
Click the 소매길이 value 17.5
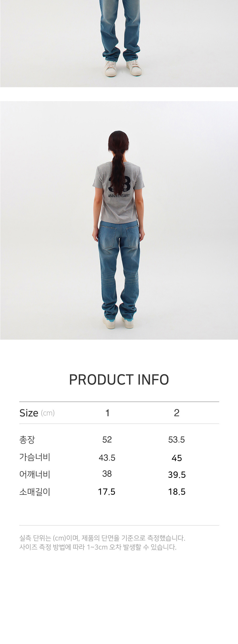(107, 492)
